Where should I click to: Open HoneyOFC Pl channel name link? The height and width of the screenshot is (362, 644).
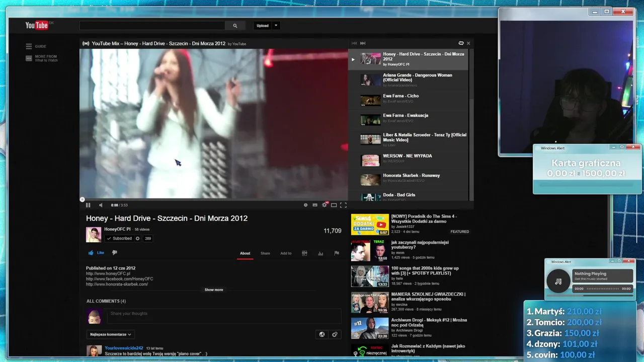[117, 229]
